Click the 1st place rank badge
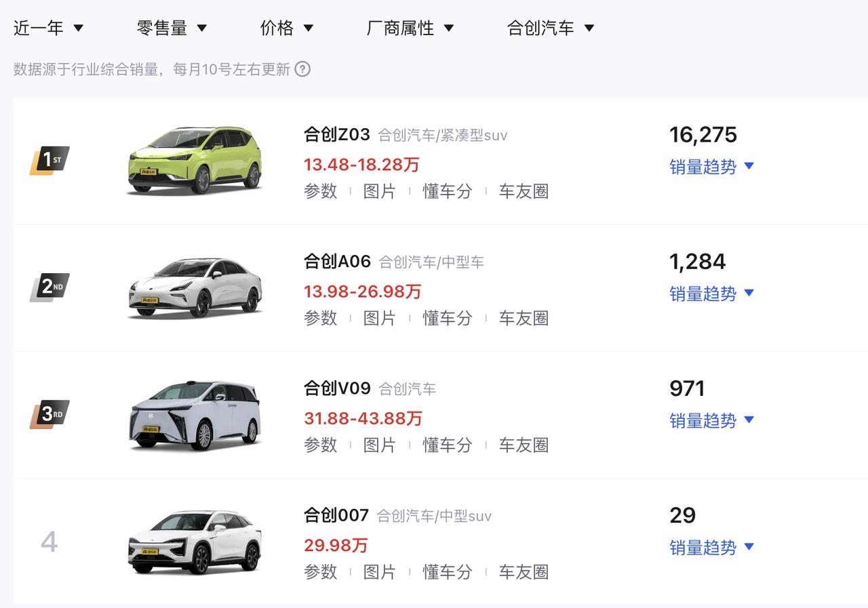The image size is (868, 608). point(50,161)
